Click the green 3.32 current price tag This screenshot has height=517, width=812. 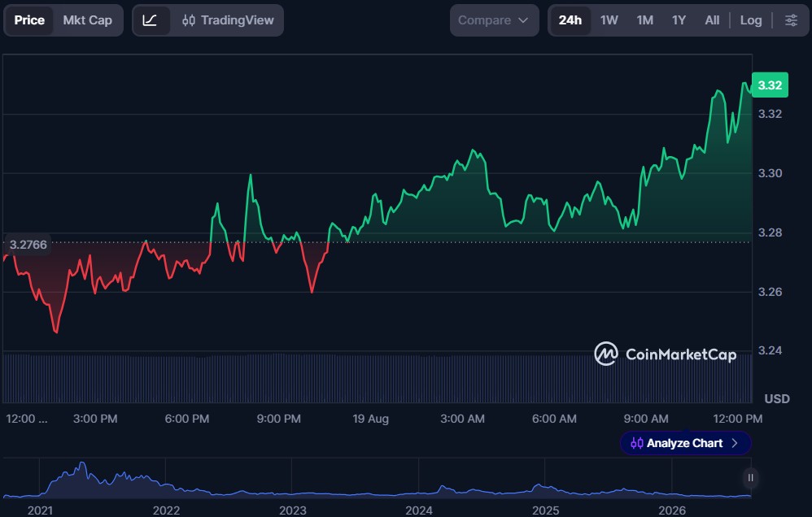point(770,85)
